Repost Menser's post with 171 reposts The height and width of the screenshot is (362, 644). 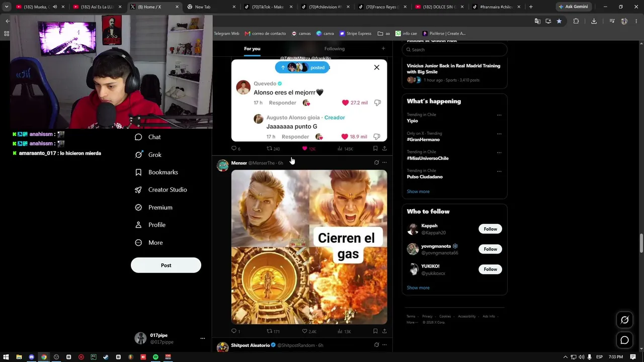[273, 331]
